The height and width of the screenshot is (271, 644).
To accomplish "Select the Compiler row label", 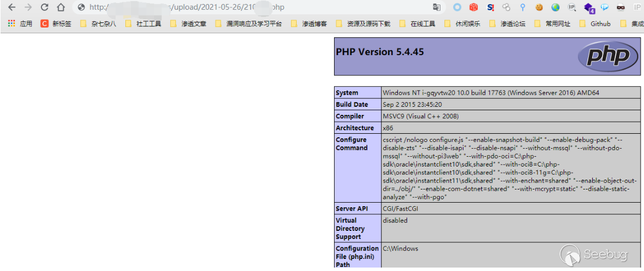I will [358, 117].
